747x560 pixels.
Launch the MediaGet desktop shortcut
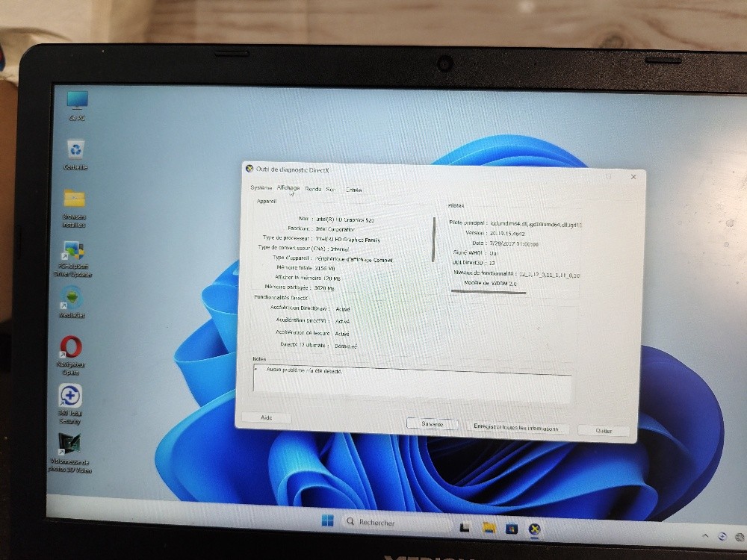point(72,302)
